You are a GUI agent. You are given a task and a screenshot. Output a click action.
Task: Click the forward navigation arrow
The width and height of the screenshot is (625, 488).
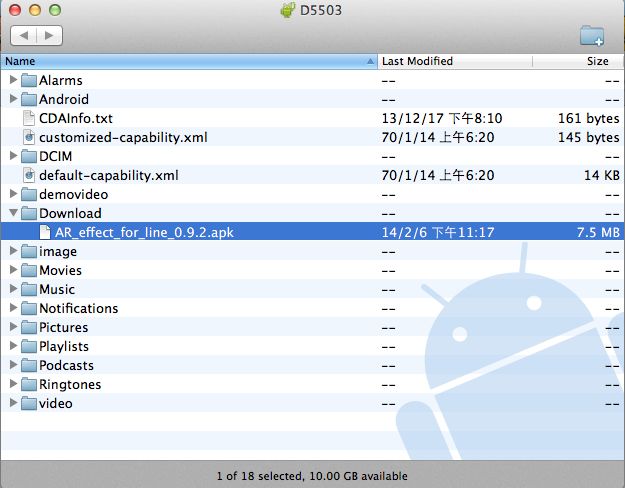(x=49, y=35)
